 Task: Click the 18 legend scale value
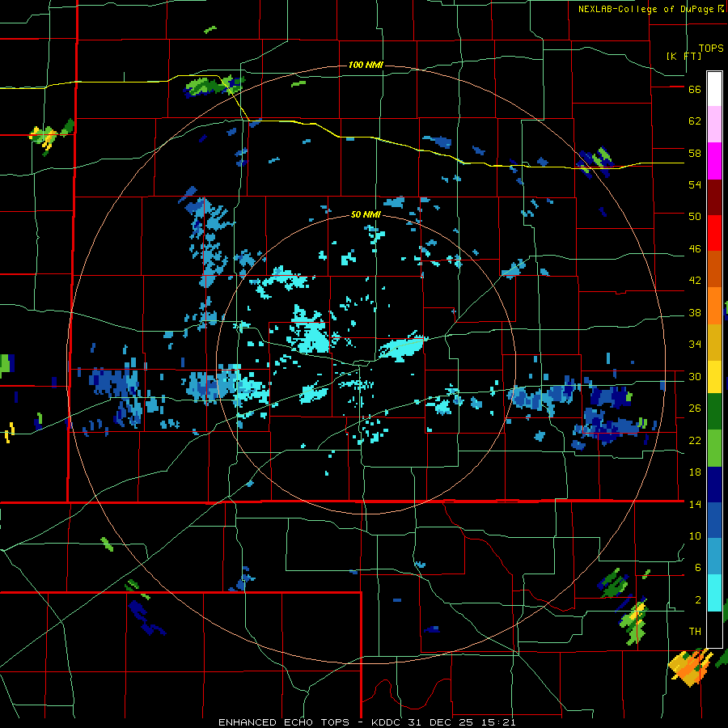695,472
